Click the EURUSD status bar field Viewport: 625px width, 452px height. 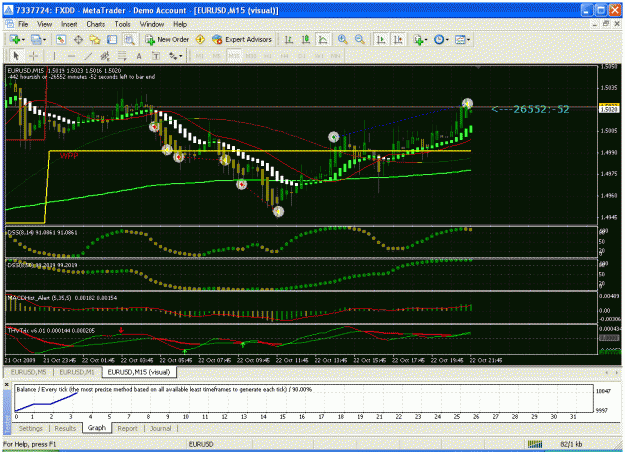tap(201, 444)
